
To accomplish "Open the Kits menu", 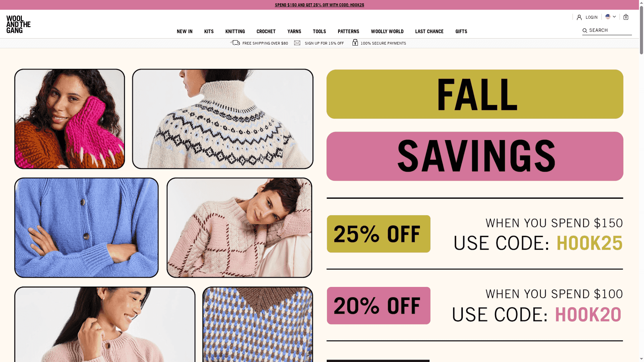I will pyautogui.click(x=209, y=32).
